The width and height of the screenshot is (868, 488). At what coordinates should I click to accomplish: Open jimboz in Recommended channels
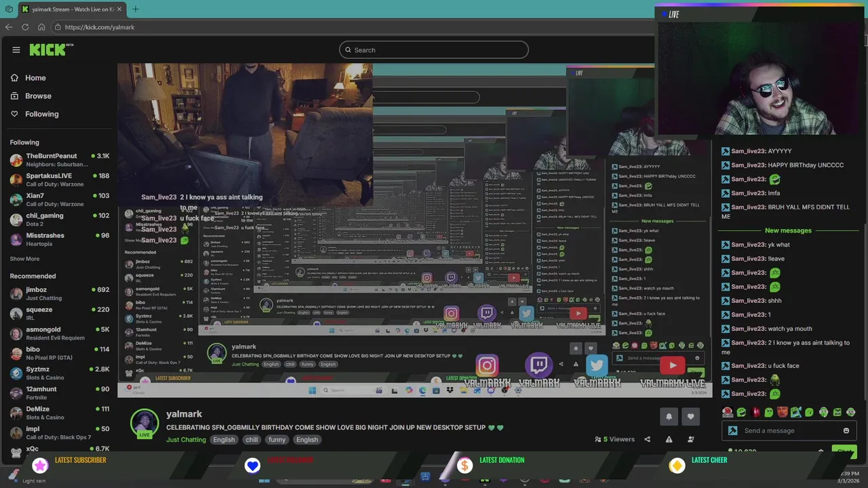[x=59, y=293]
